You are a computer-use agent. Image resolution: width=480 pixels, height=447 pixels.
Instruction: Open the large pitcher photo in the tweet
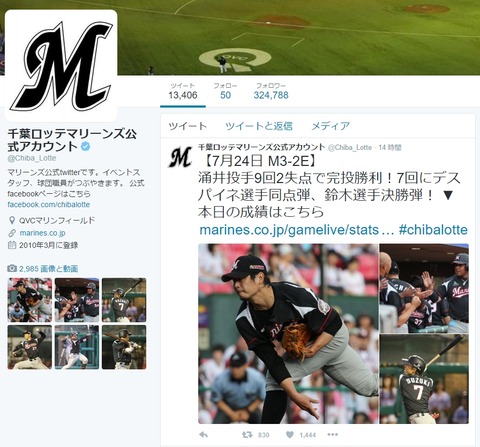(288, 334)
